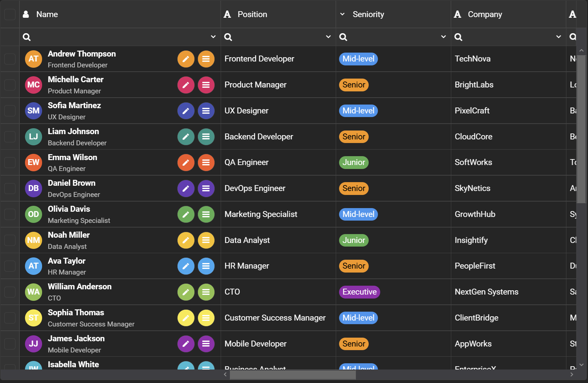Click the edit pencil icon for Andrew Thompson

point(186,59)
